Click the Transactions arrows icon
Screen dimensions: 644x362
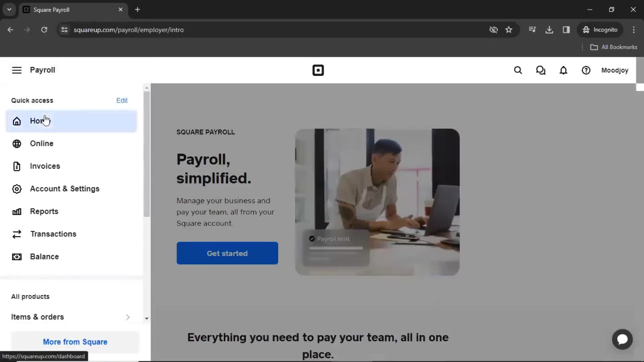(x=17, y=234)
